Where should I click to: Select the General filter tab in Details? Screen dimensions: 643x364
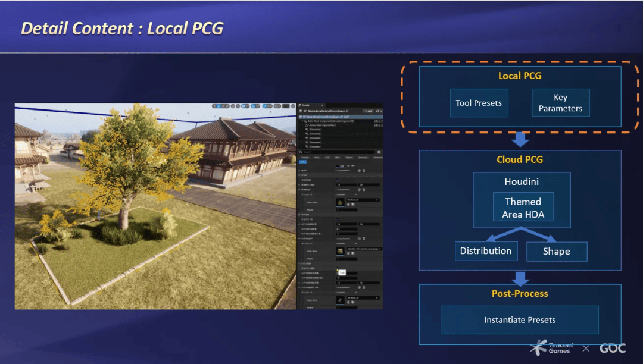click(x=304, y=158)
